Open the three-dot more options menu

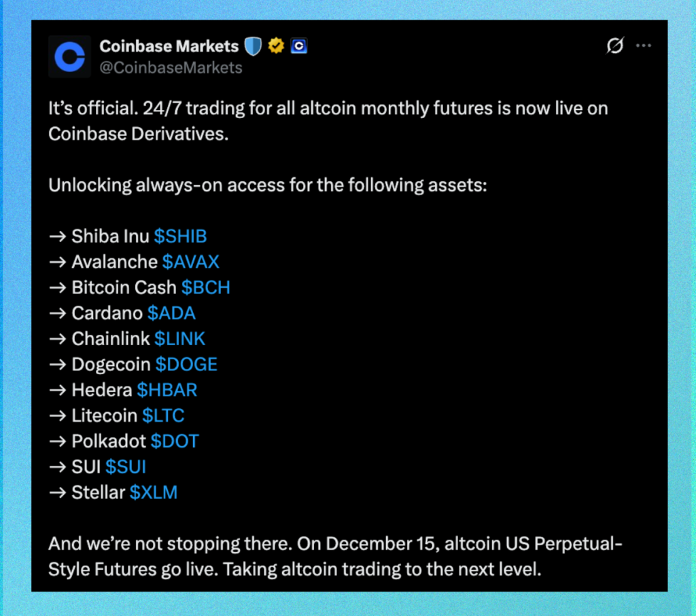643,46
